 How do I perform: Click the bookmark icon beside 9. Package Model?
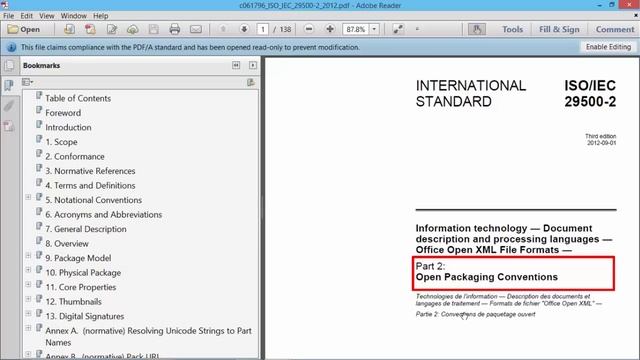click(x=39, y=256)
